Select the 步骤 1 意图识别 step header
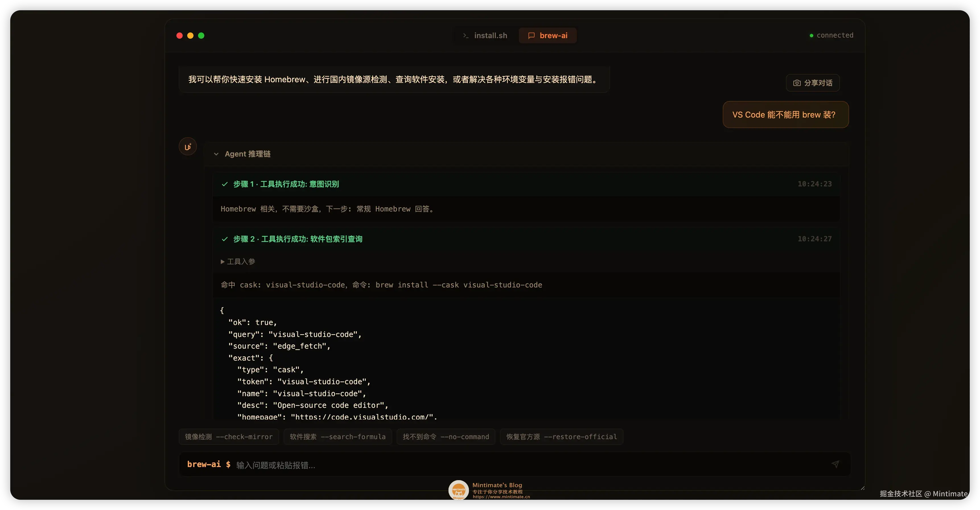Image resolution: width=980 pixels, height=510 pixels. [x=526, y=184]
